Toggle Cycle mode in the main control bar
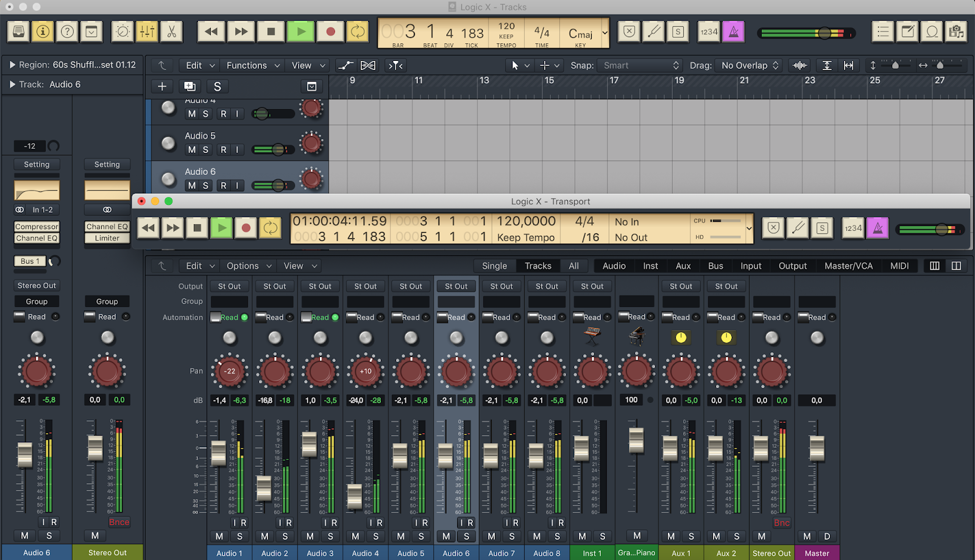Screen dimensions: 975x560 tap(358, 32)
